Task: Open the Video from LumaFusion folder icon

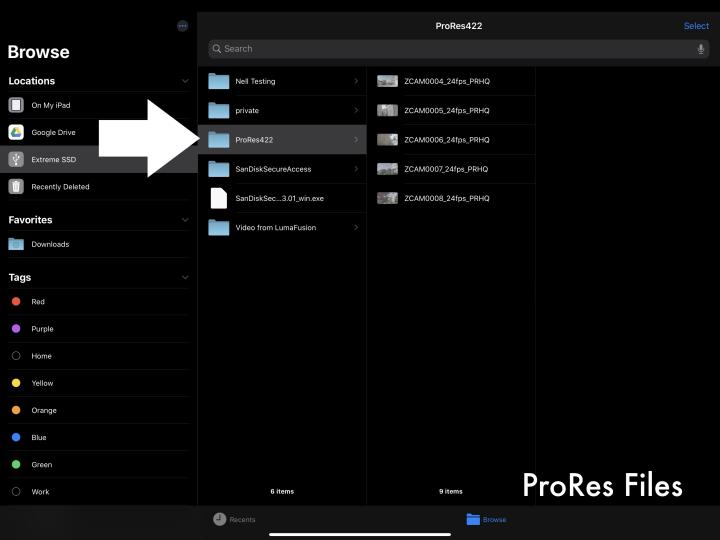Action: (219, 227)
